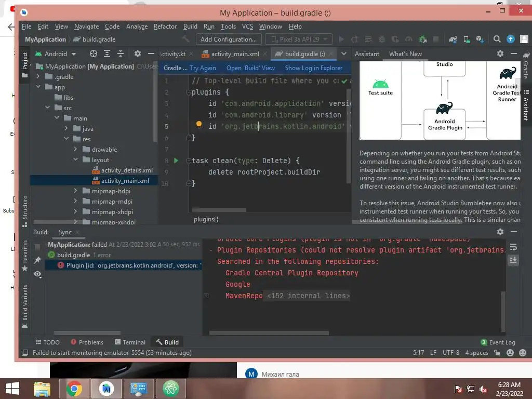Toggle the eye view icon in Build panel
This screenshot has width=532, height=399.
pyautogui.click(x=37, y=274)
